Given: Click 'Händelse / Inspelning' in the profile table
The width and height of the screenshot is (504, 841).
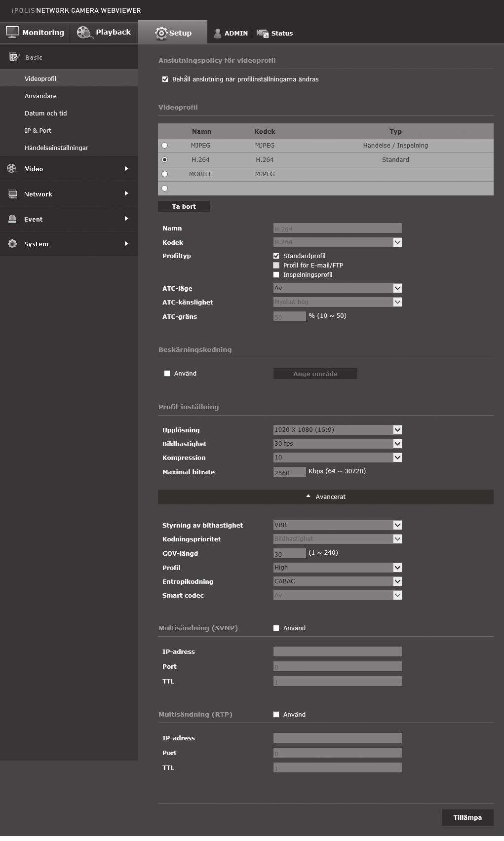Looking at the screenshot, I should pyautogui.click(x=395, y=146).
